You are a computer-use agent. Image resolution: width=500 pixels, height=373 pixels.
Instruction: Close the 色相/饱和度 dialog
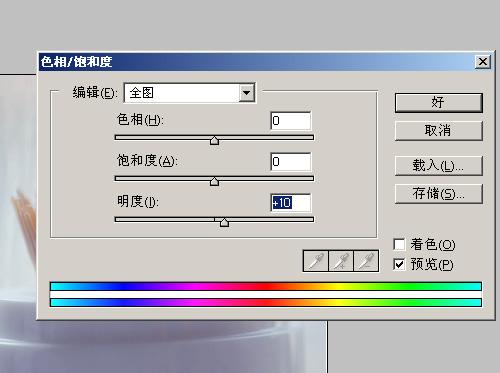(483, 62)
